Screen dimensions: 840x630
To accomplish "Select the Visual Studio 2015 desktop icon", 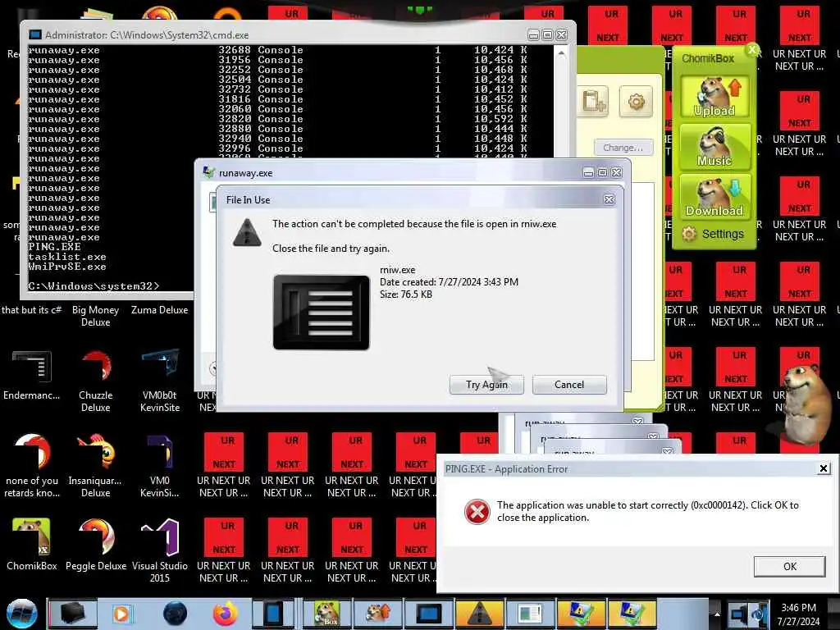I will (160, 552).
